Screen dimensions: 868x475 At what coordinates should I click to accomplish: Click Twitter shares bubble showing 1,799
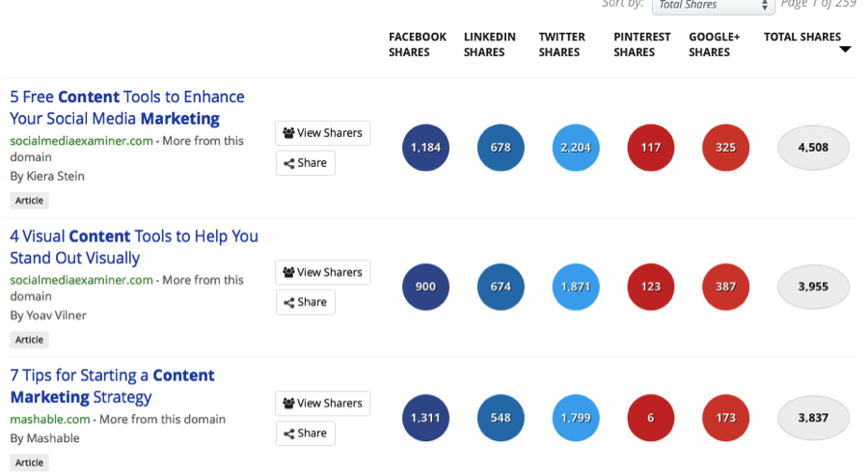tap(576, 418)
